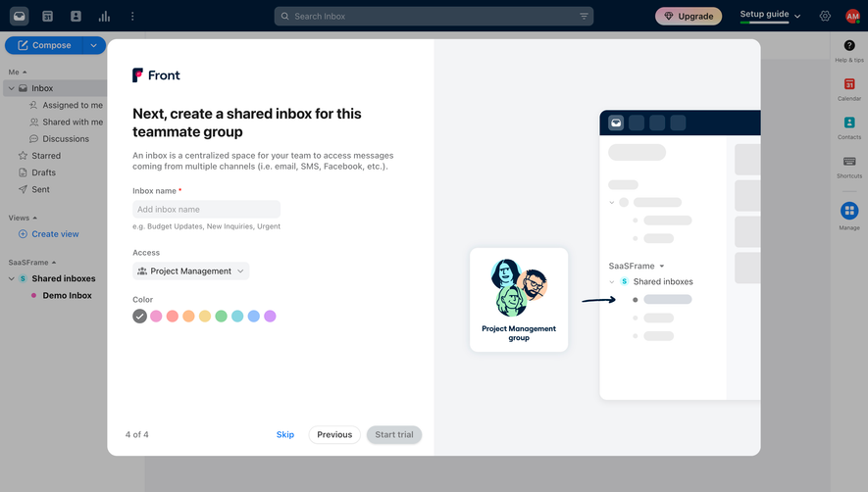Click Create view link
The width and height of the screenshot is (868, 492).
[x=49, y=234]
